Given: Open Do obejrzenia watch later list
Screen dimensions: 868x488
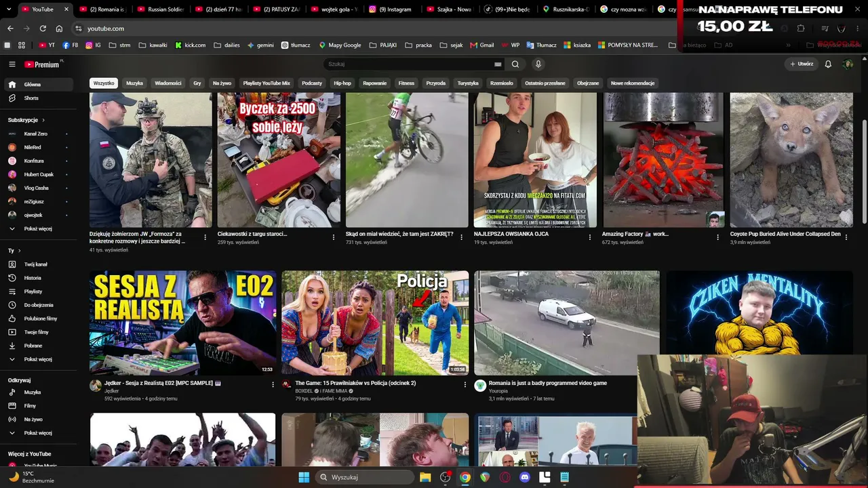Looking at the screenshot, I should point(38,305).
